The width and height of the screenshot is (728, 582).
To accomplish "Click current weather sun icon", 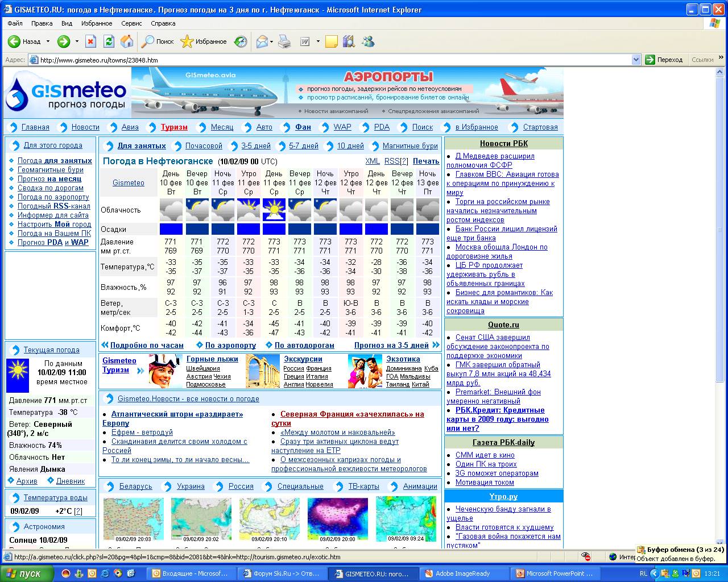I will click(18, 375).
